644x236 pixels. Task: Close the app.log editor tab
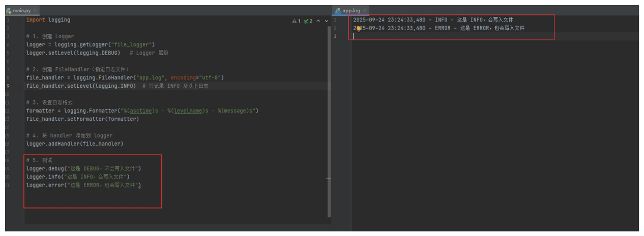point(364,10)
